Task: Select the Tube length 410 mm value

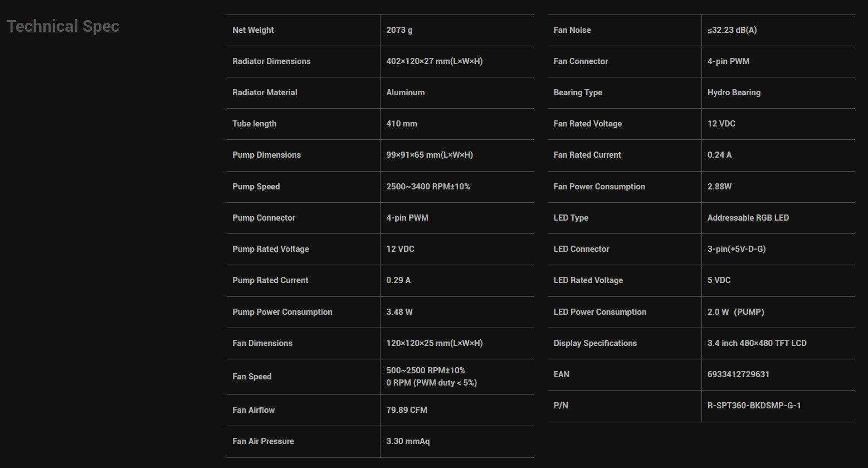Action: (402, 124)
